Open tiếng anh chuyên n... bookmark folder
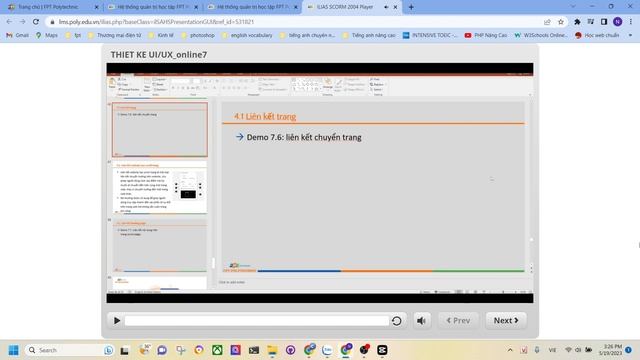Screen dimensions: 640x360 (307, 36)
